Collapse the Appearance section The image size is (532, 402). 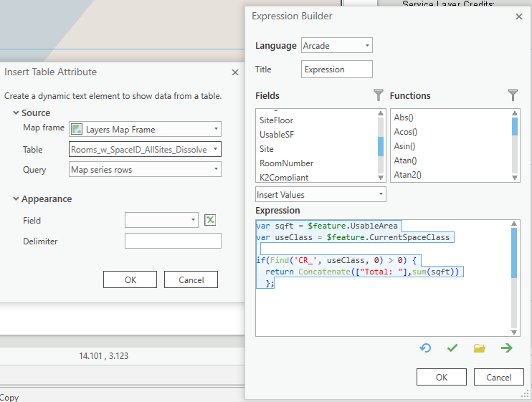(16, 198)
